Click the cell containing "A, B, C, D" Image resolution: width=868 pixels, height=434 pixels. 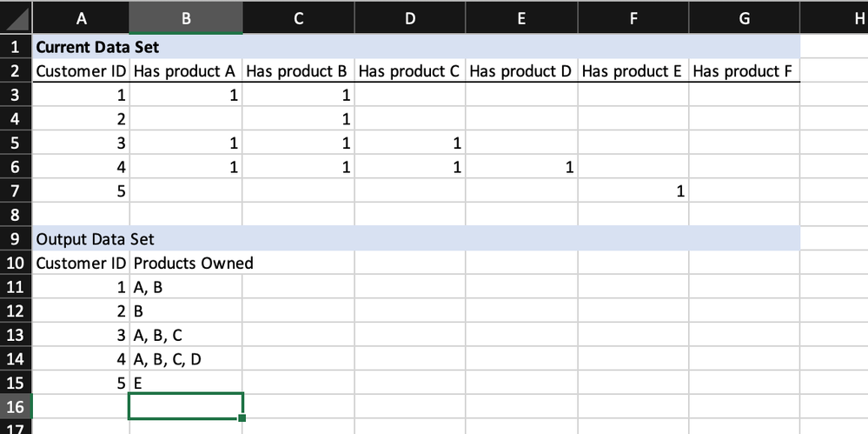pyautogui.click(x=186, y=357)
